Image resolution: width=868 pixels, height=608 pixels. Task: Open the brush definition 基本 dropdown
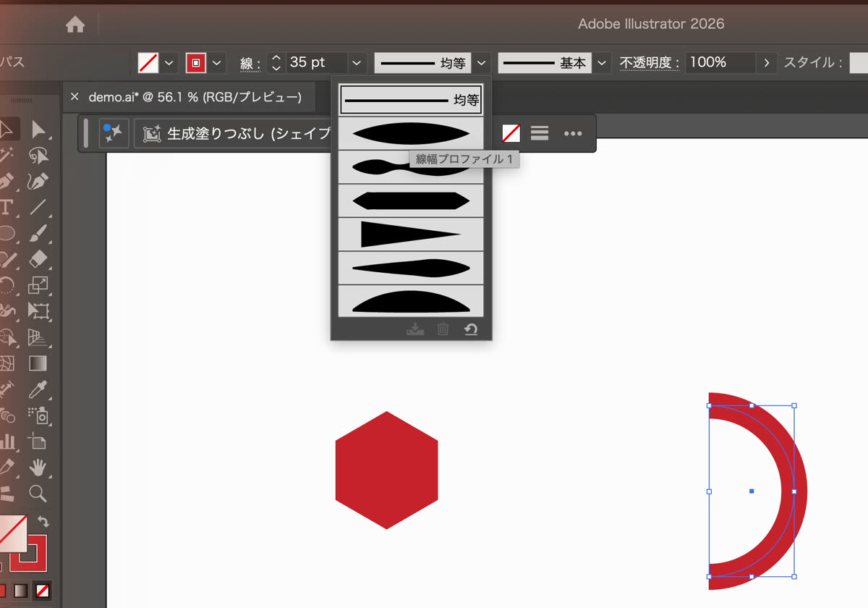click(x=603, y=63)
